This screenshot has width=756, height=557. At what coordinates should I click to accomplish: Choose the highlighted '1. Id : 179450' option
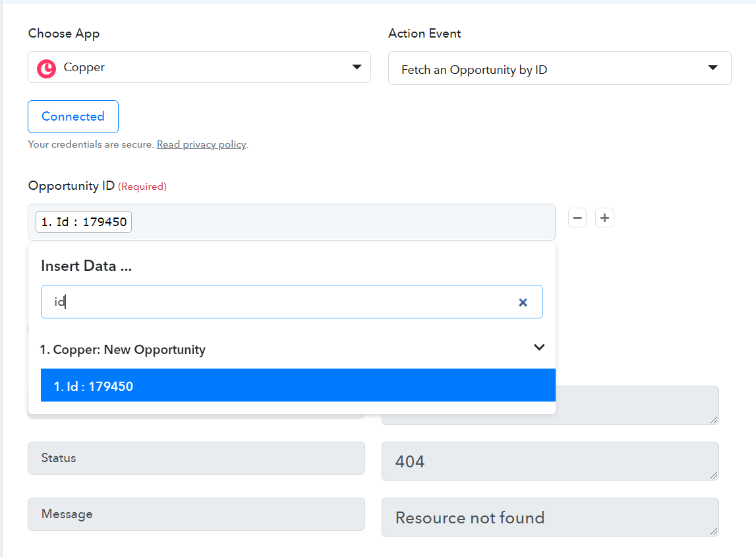coord(298,386)
